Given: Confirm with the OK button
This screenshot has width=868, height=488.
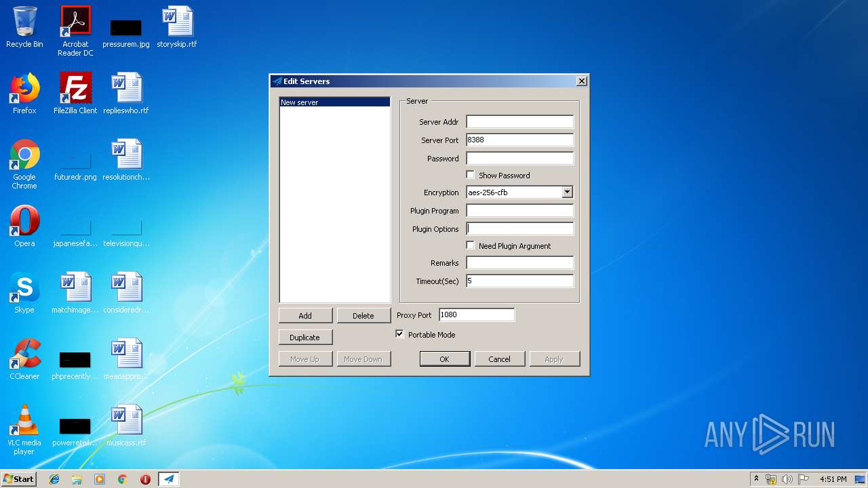Looking at the screenshot, I should click(444, 359).
